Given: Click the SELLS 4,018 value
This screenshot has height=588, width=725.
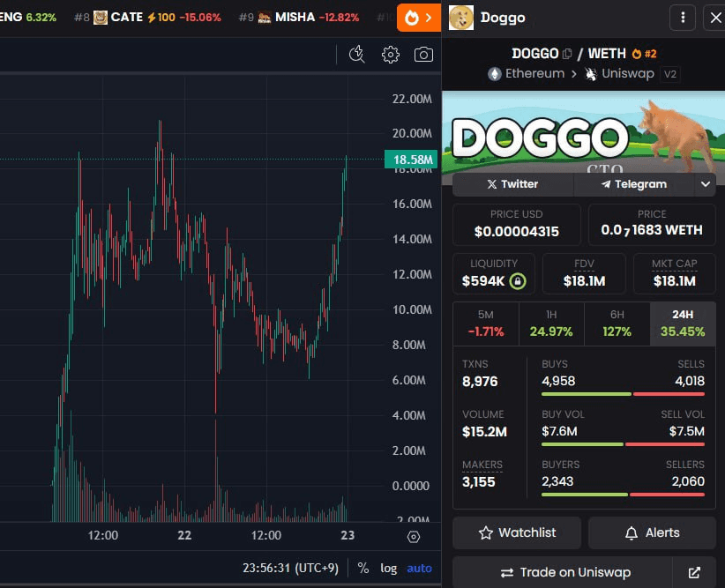Looking at the screenshot, I should coord(690,381).
